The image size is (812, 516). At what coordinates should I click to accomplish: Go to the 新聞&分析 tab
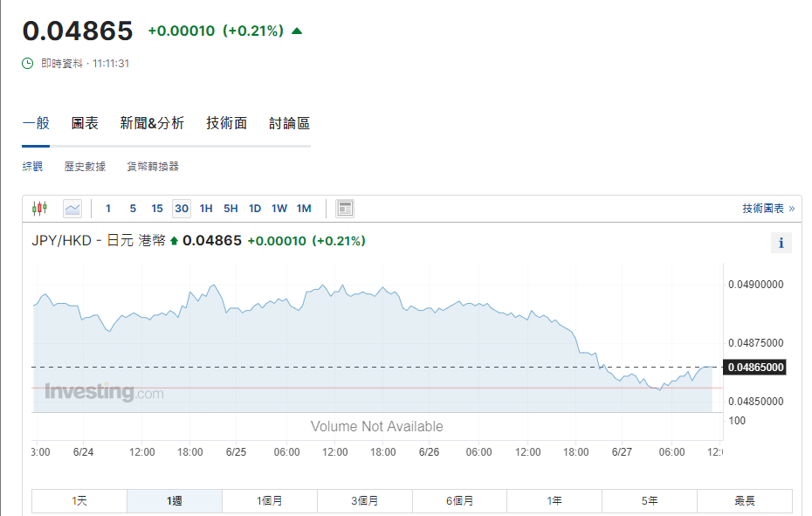click(152, 124)
